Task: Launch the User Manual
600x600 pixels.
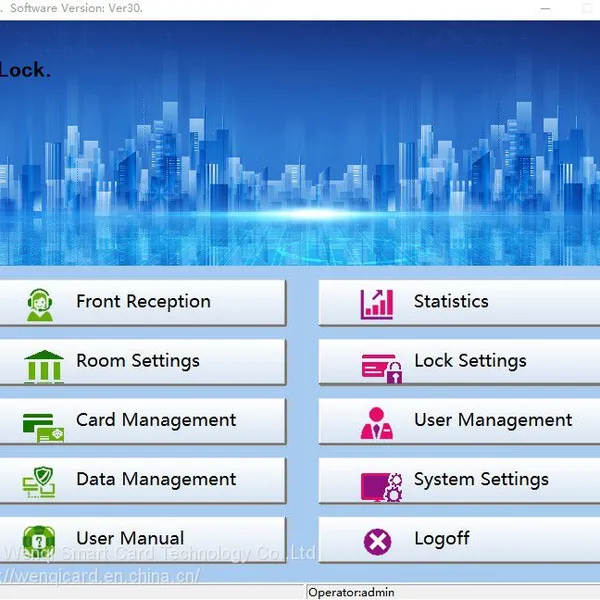Action: click(142, 540)
